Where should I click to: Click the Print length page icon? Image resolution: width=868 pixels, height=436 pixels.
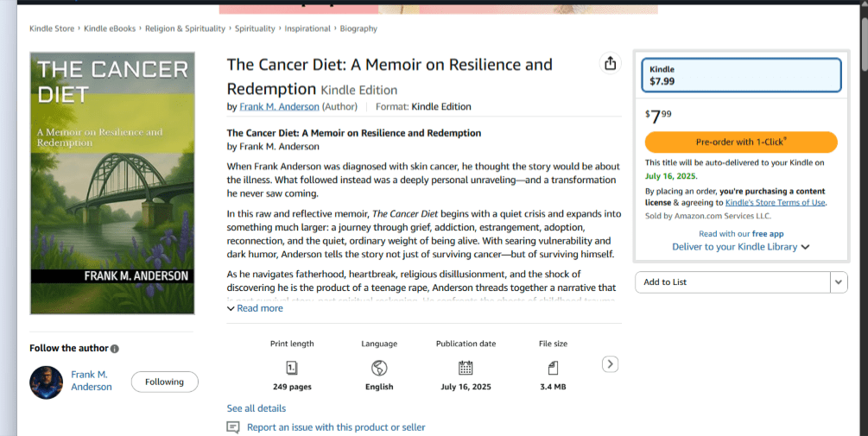[x=292, y=368]
